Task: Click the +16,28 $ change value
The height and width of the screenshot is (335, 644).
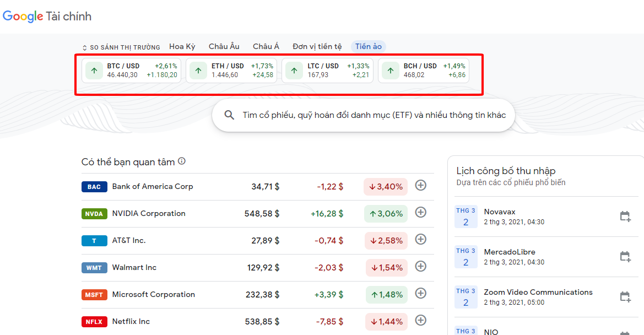Action: pos(327,214)
